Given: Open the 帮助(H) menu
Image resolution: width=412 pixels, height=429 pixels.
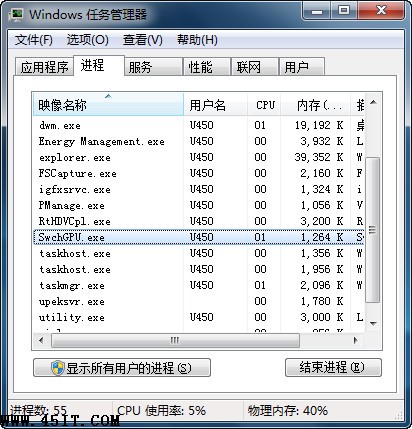Looking at the screenshot, I should click(197, 40).
